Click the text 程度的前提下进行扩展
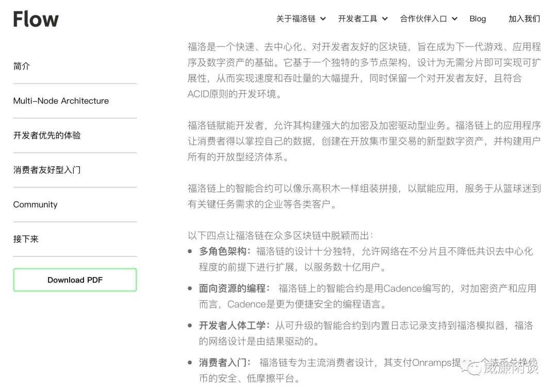Screen dimensions: 557x392 click(x=247, y=267)
